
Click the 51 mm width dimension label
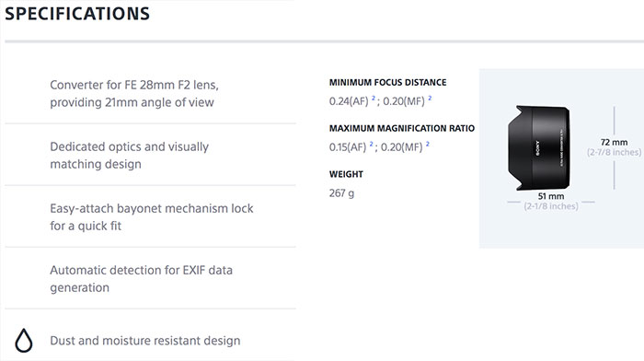551,196
